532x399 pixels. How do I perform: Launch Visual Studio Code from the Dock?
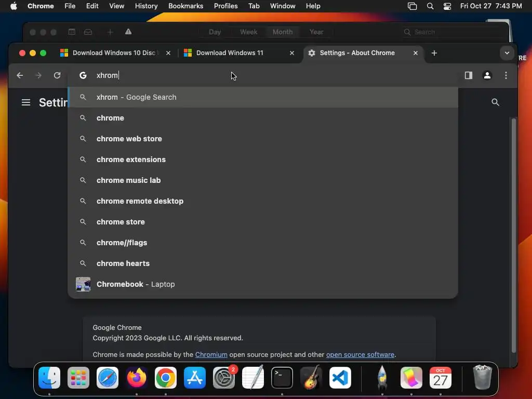click(340, 378)
